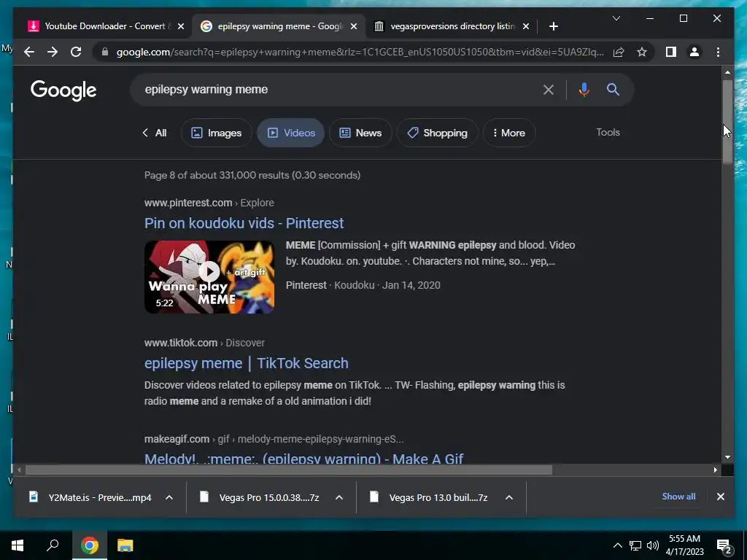747x560 pixels.
Task: Open downloaded Y2Mate.is Preview mp4 file
Action: point(90,497)
